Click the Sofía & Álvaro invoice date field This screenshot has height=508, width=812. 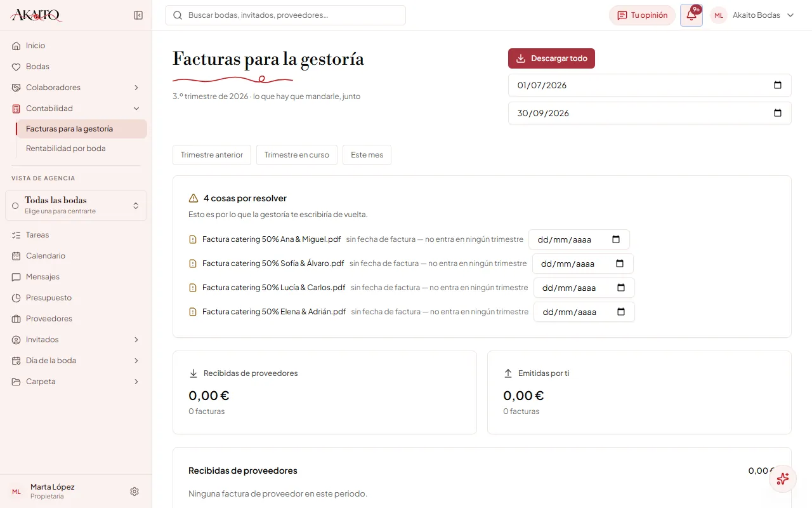click(x=582, y=264)
